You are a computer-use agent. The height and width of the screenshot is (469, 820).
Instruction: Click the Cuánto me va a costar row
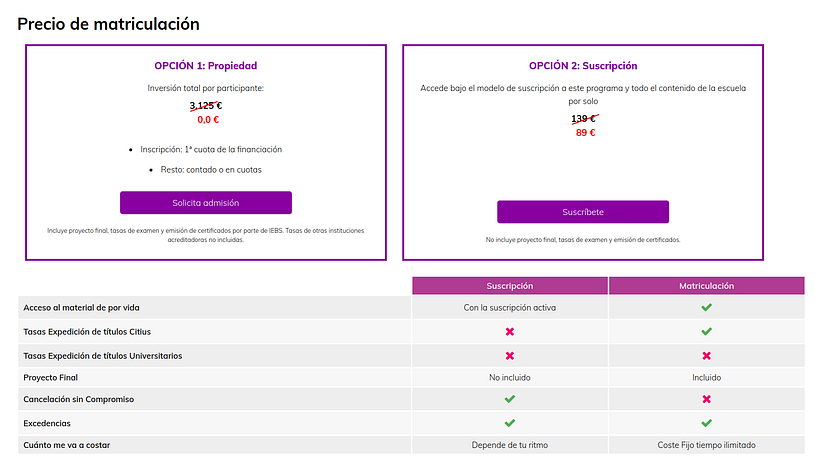point(411,445)
